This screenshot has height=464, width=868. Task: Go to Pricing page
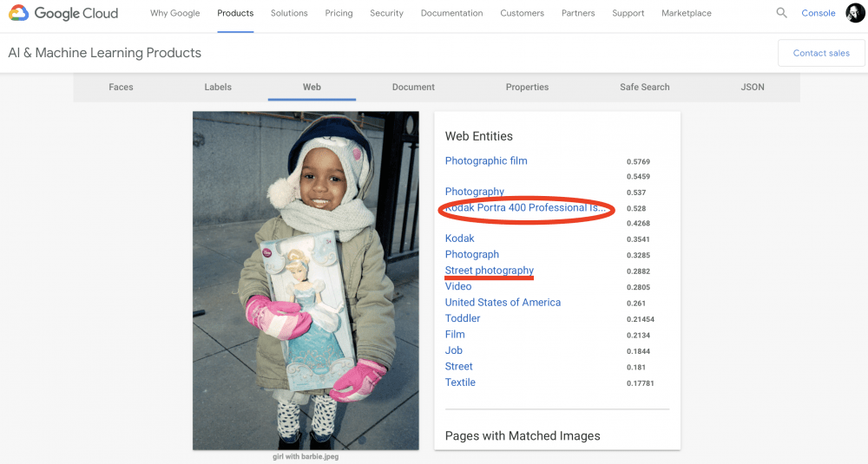pyautogui.click(x=339, y=13)
